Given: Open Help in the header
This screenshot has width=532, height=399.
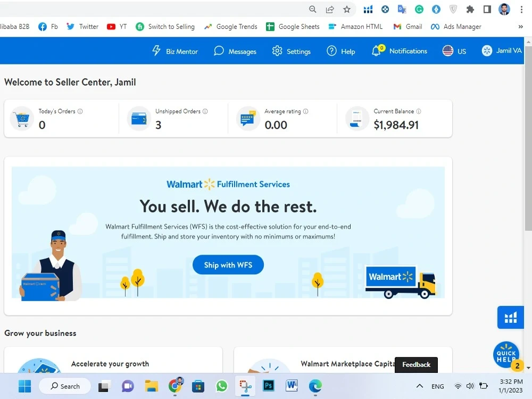Looking at the screenshot, I should [341, 51].
